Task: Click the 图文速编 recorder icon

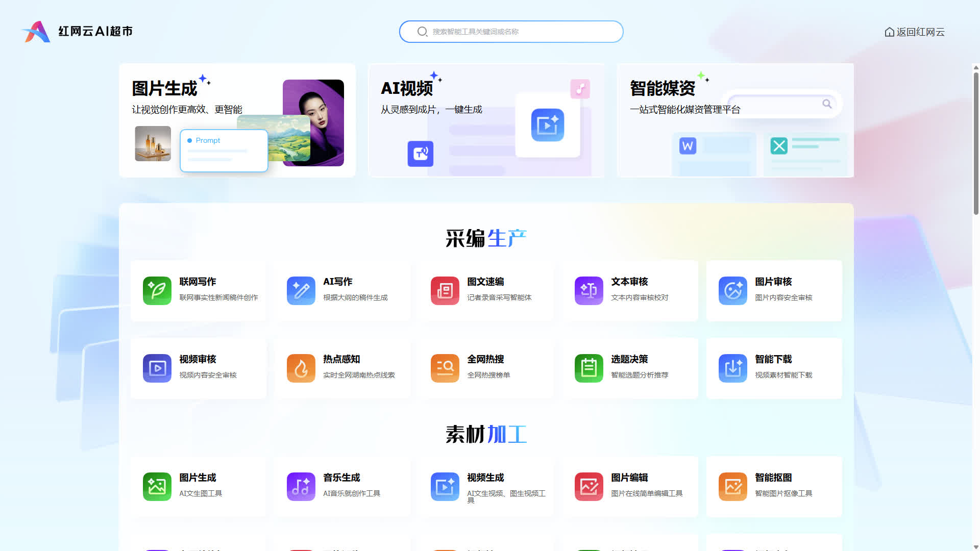Action: pyautogui.click(x=445, y=291)
